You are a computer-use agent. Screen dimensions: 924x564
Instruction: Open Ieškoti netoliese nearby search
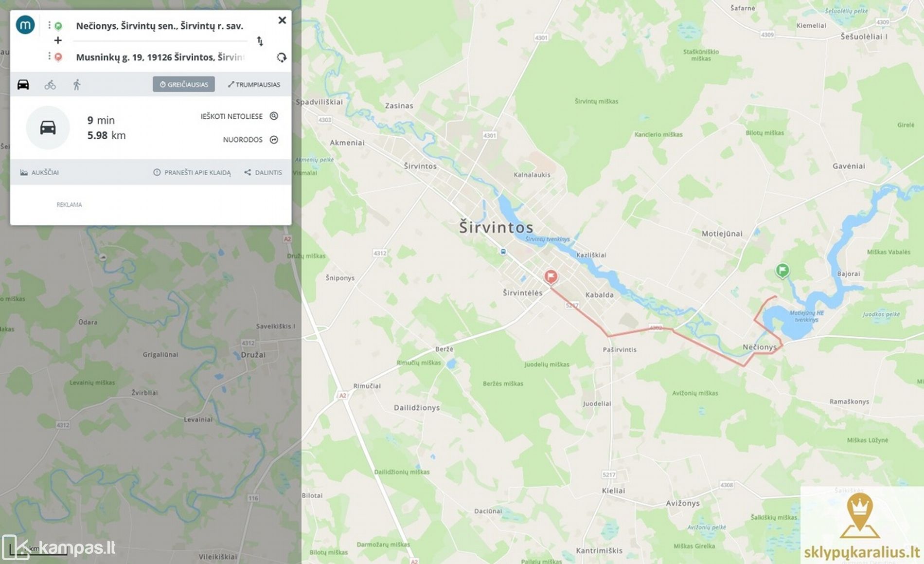(x=239, y=116)
